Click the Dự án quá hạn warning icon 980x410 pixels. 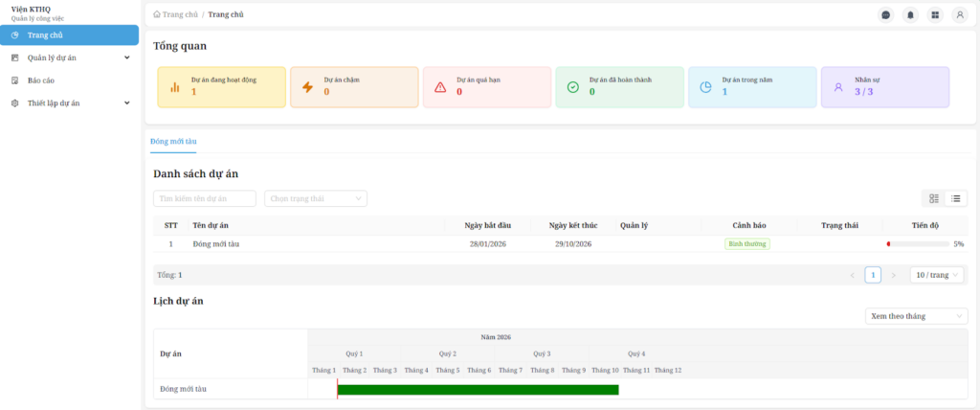pyautogui.click(x=440, y=87)
